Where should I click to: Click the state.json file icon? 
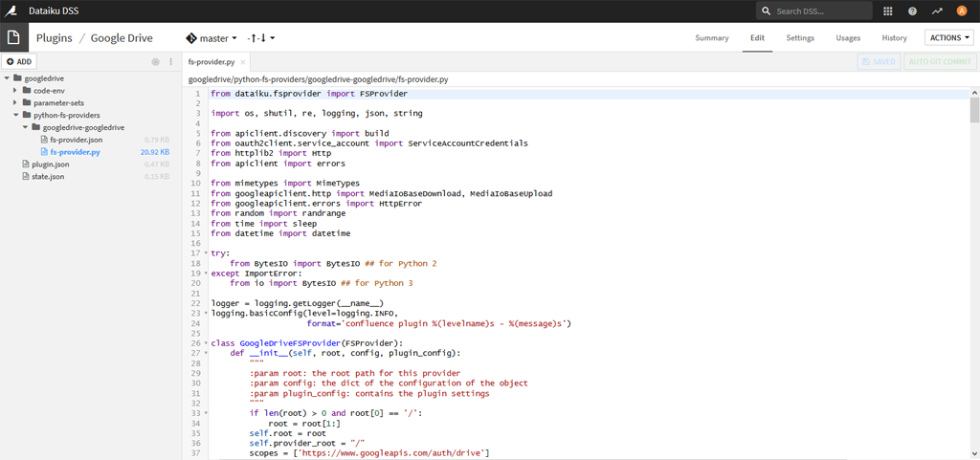pos(26,177)
